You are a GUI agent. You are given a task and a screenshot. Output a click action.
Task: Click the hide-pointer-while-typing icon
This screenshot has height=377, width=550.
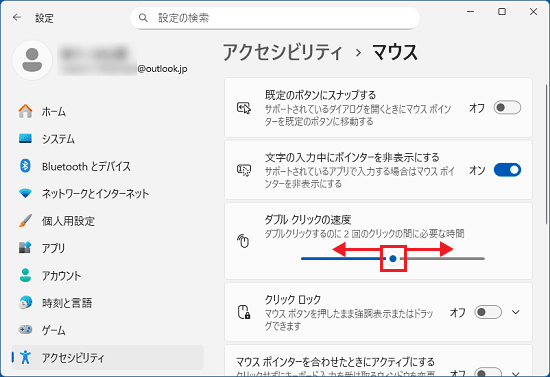244,170
